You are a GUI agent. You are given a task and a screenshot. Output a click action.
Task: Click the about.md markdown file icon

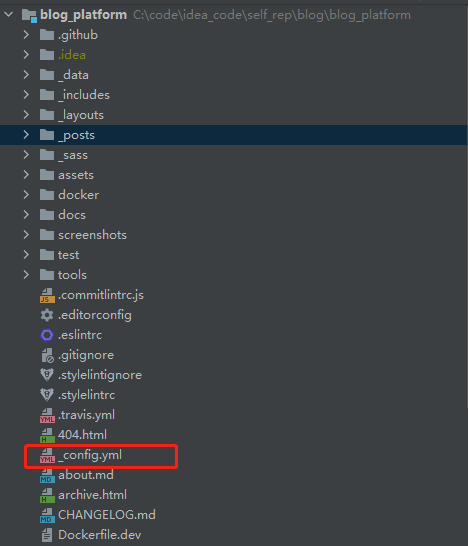tap(47, 475)
